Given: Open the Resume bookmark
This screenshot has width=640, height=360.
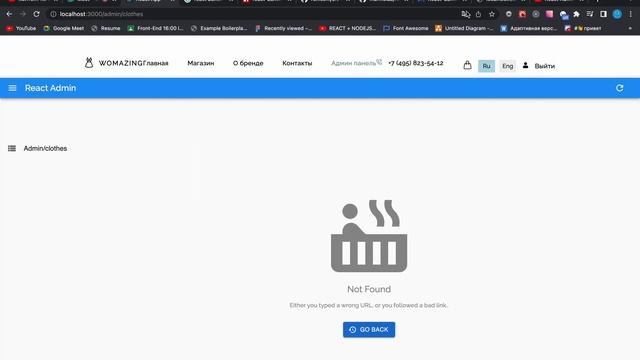Looking at the screenshot, I should click(x=106, y=28).
